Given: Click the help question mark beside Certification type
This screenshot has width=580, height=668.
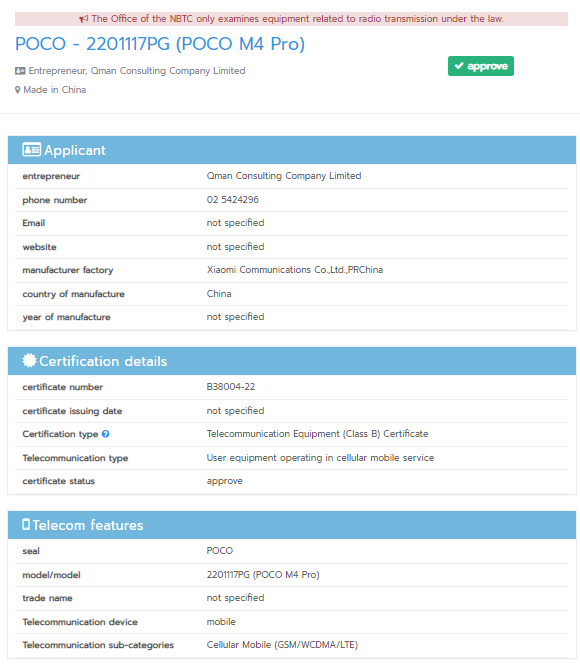Looking at the screenshot, I should tap(106, 434).
